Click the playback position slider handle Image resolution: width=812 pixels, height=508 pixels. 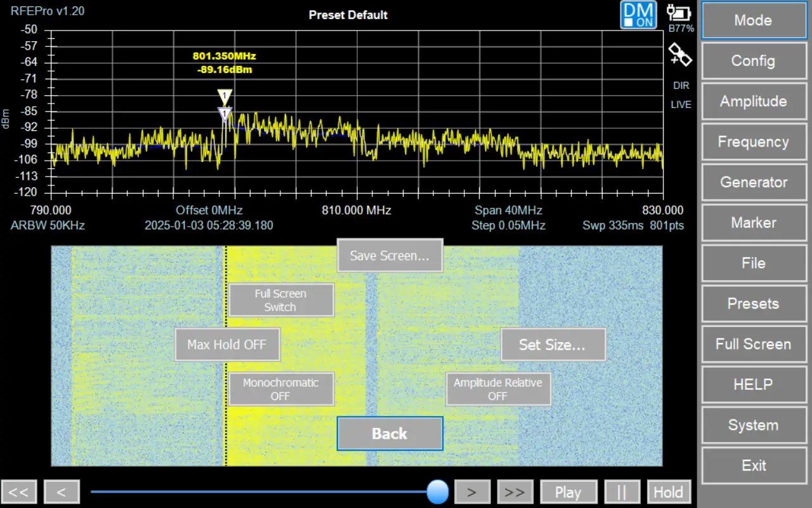pos(437,491)
